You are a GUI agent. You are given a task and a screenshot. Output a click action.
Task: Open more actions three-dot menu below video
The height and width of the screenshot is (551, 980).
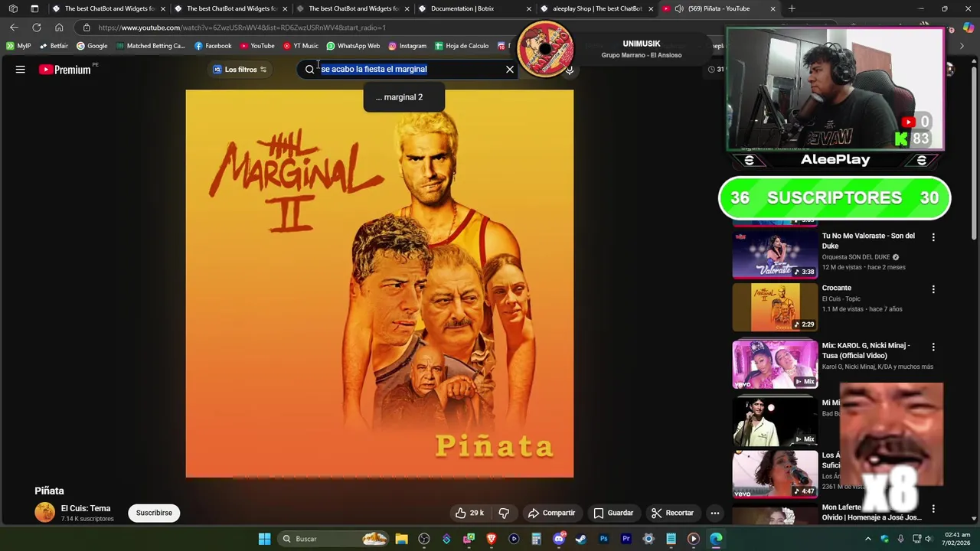714,513
